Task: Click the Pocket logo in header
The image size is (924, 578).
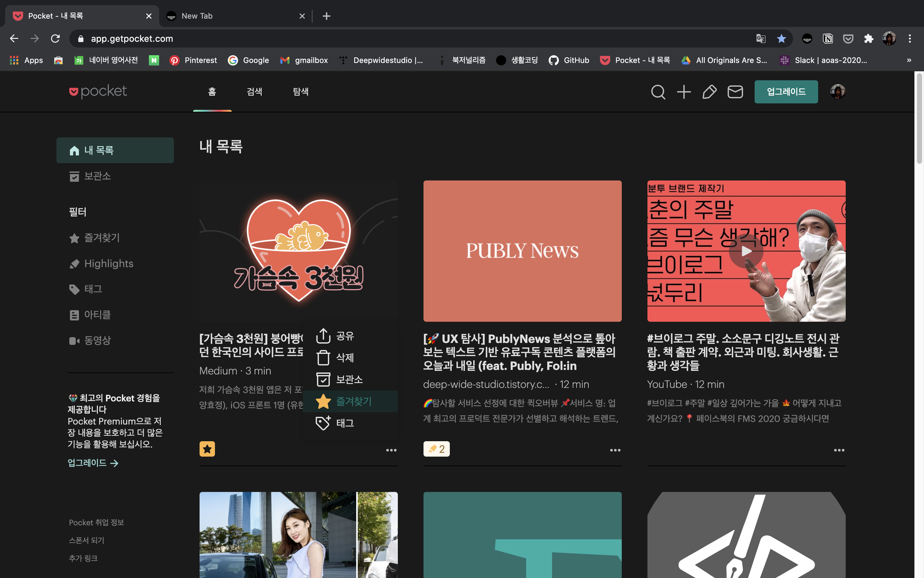Action: (98, 92)
